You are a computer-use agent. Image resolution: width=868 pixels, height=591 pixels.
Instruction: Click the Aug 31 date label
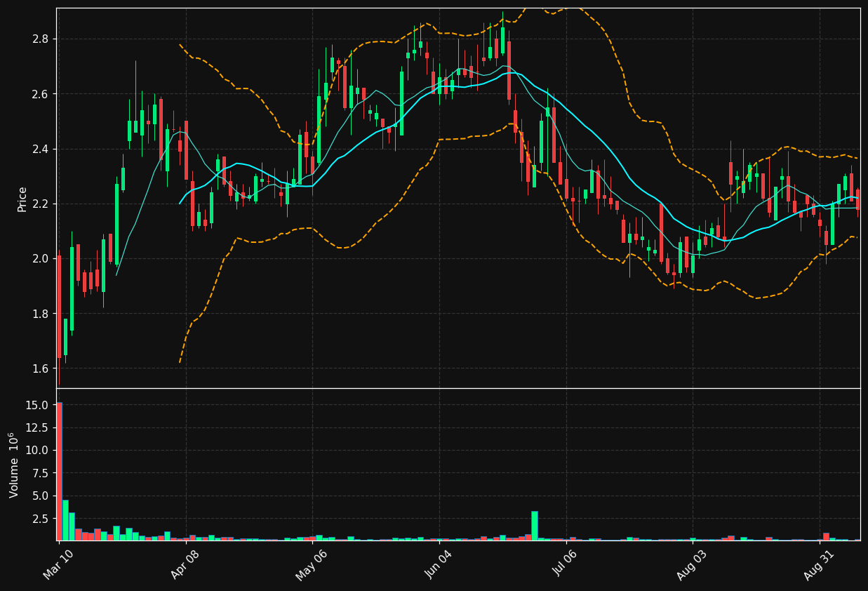point(820,565)
